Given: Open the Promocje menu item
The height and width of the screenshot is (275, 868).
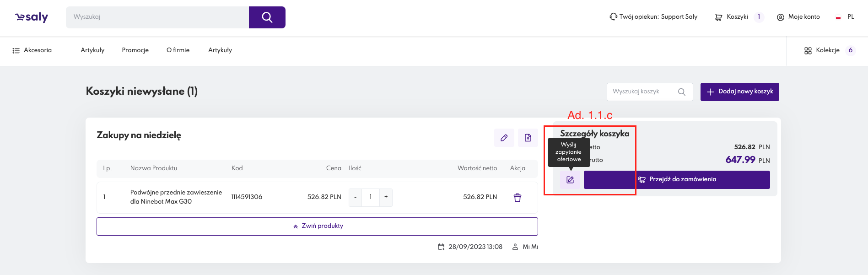Looking at the screenshot, I should (x=135, y=50).
